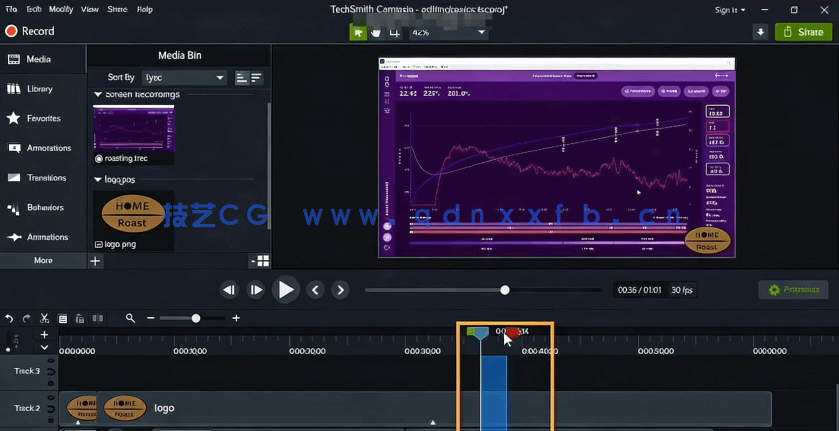Click the playback scrubber handle

(x=505, y=290)
